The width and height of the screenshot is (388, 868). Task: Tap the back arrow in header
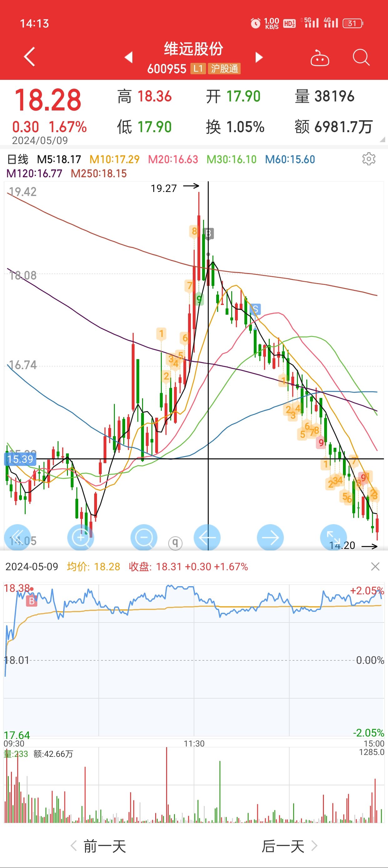click(30, 57)
